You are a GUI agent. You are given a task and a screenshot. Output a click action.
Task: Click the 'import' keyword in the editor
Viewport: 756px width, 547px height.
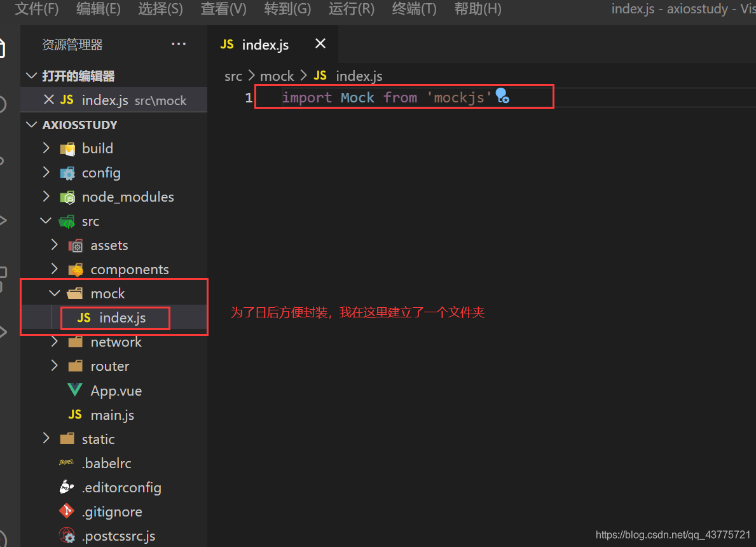click(x=306, y=97)
